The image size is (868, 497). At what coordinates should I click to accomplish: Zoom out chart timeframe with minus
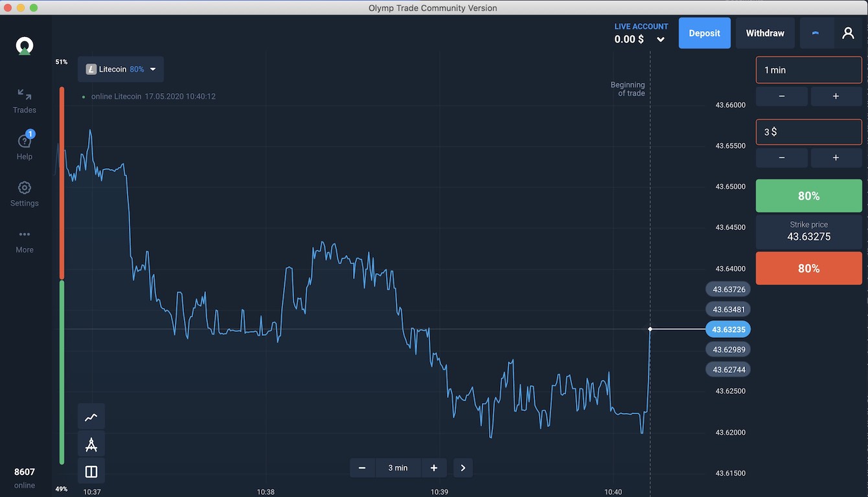click(x=362, y=468)
